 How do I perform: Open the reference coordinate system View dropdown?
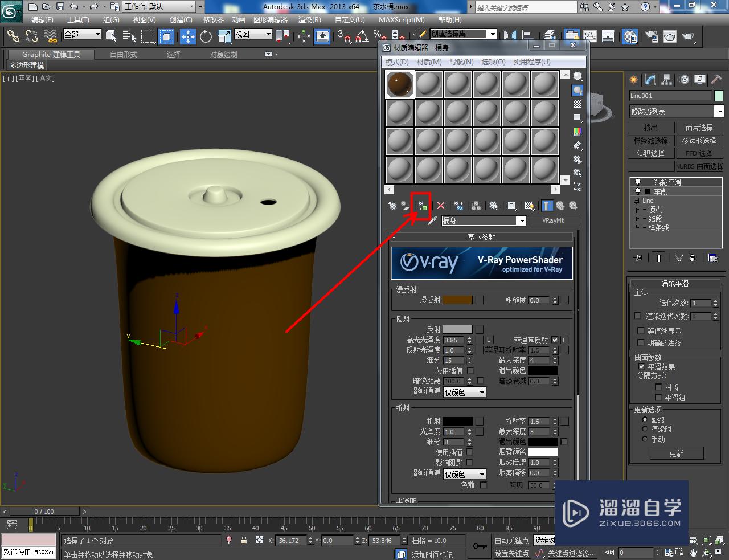tap(253, 34)
